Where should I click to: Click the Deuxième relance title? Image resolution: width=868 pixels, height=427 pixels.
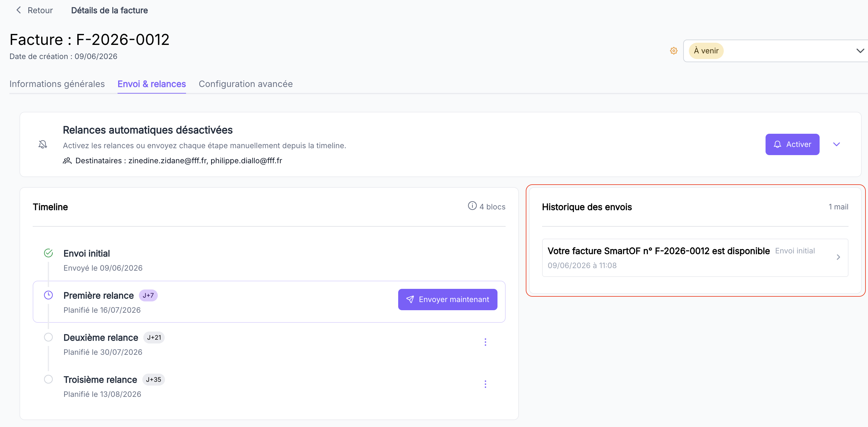101,338
